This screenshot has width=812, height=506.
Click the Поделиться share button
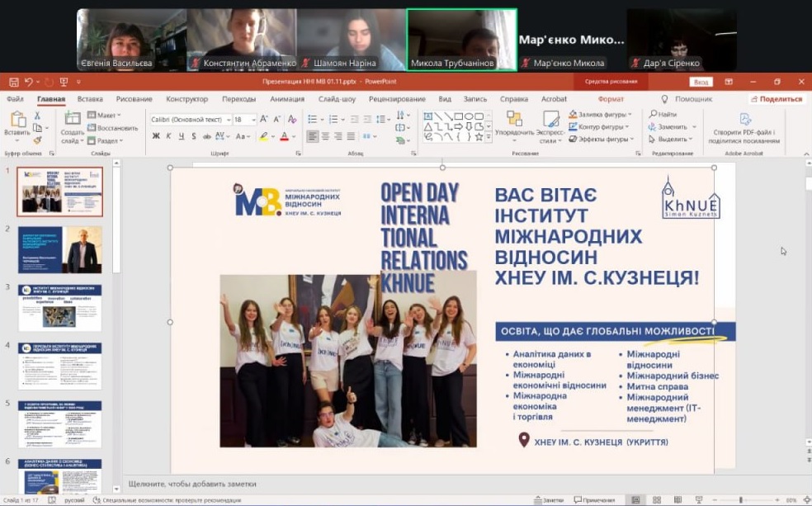tap(776, 99)
